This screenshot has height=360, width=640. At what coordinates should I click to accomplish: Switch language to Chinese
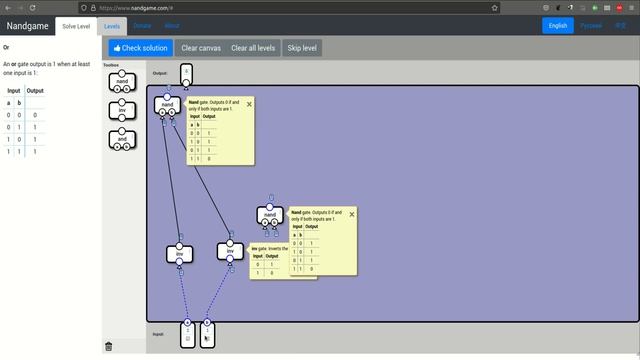tap(620, 26)
